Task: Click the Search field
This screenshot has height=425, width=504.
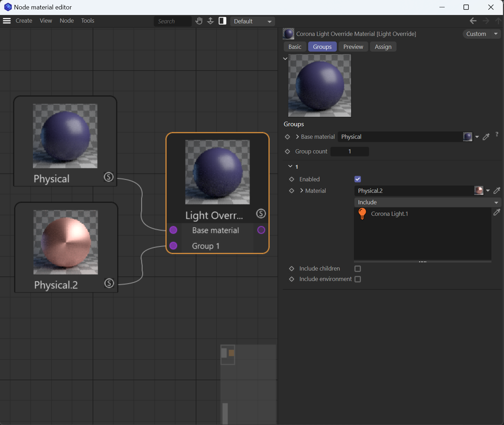Action: [173, 21]
